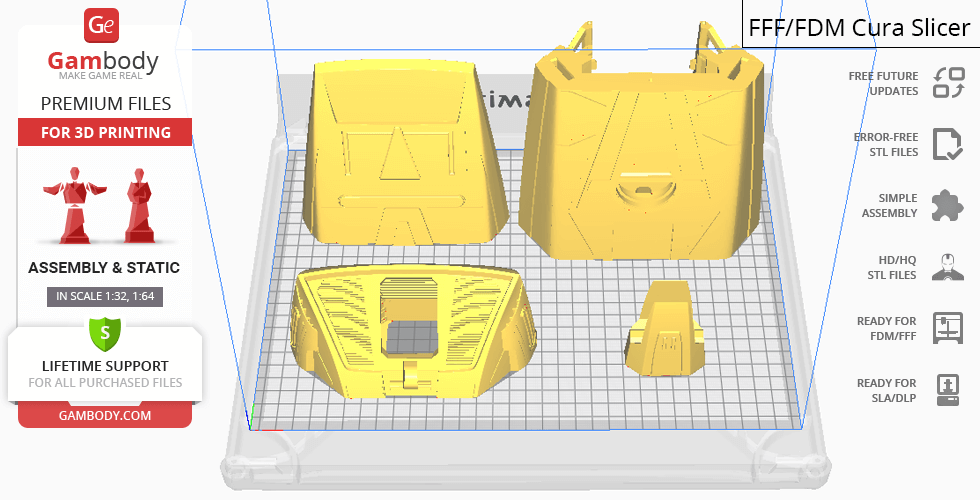Select the HD/HQ STL Files icon
The width and height of the screenshot is (980, 500).
click(x=947, y=267)
